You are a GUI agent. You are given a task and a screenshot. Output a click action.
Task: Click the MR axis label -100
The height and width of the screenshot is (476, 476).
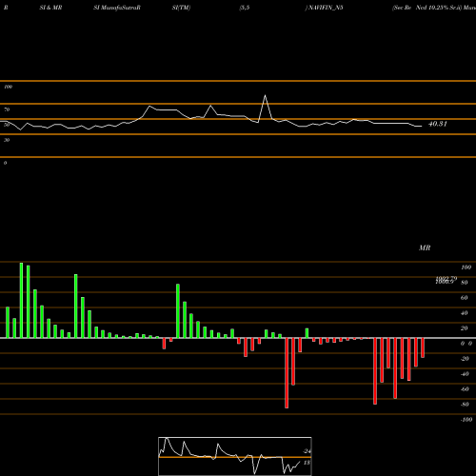(466, 420)
